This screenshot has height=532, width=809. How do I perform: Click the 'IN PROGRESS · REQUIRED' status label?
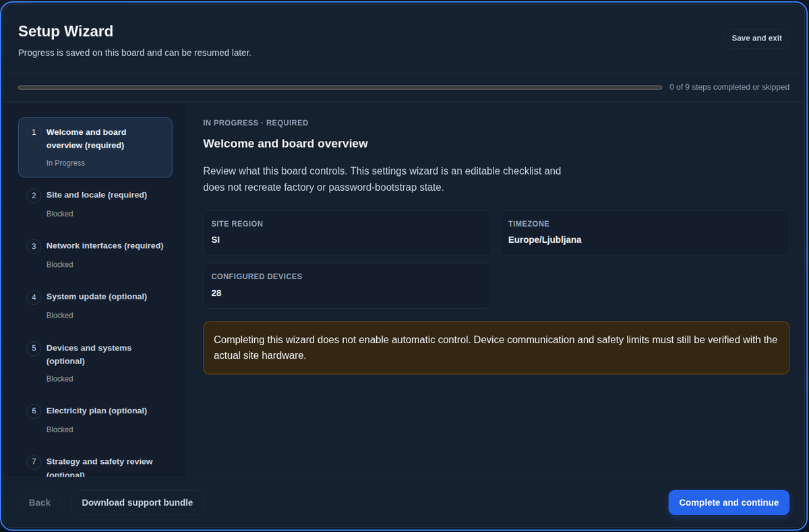(256, 123)
